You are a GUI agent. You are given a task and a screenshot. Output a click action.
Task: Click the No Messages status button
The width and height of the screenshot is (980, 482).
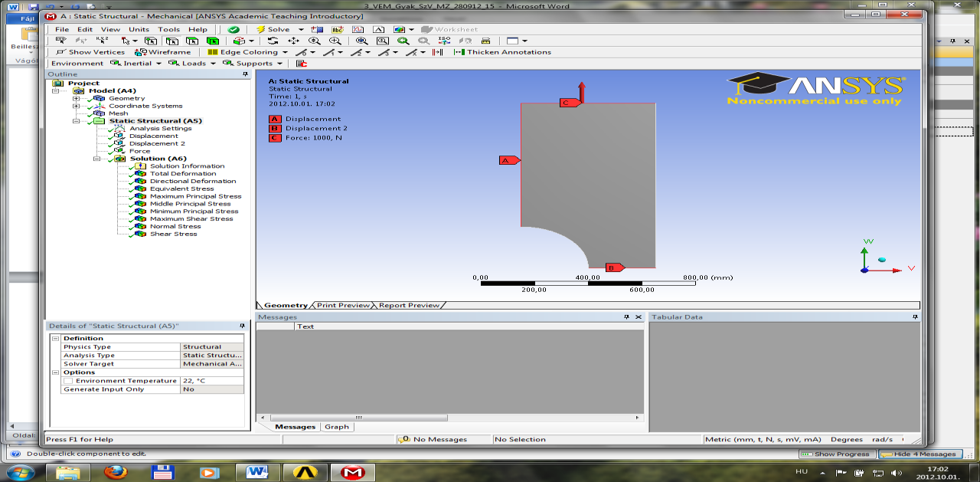[x=434, y=439]
